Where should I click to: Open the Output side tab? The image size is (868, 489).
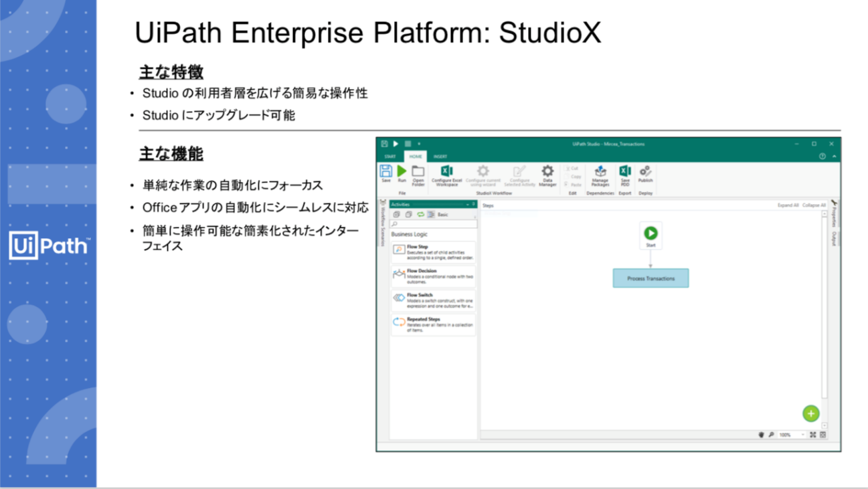[x=834, y=238]
